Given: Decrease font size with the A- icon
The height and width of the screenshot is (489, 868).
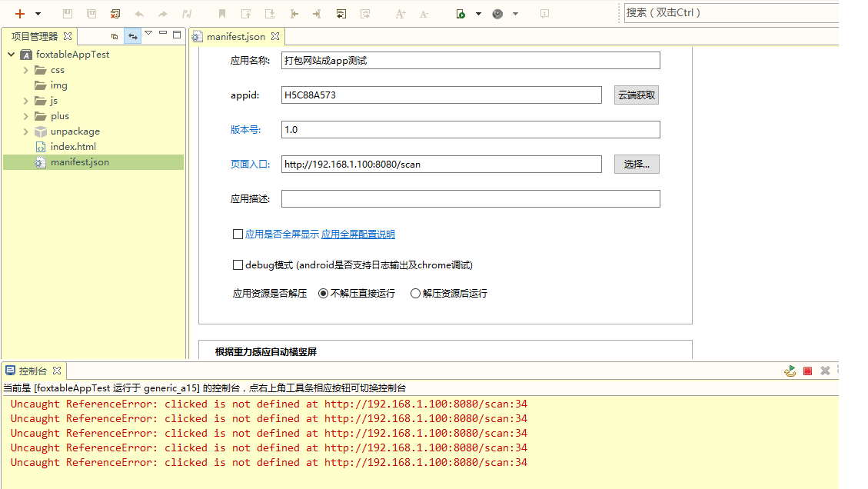Looking at the screenshot, I should click(x=424, y=14).
